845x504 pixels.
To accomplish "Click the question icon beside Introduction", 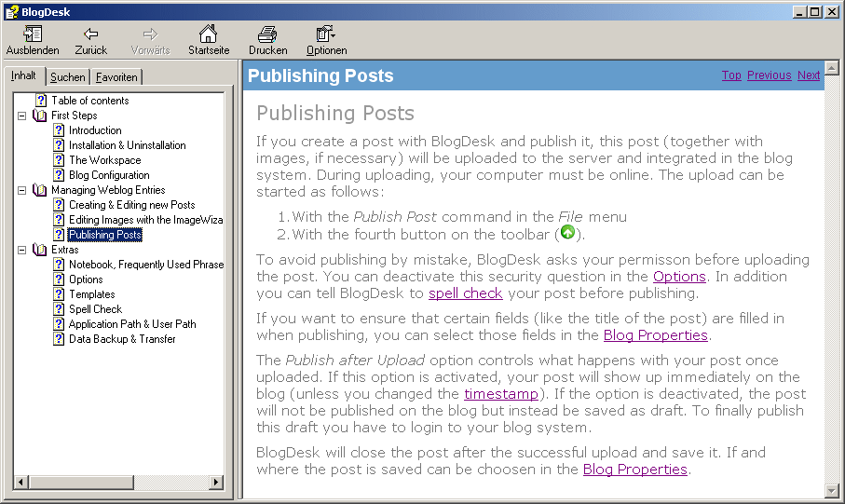I will point(59,130).
